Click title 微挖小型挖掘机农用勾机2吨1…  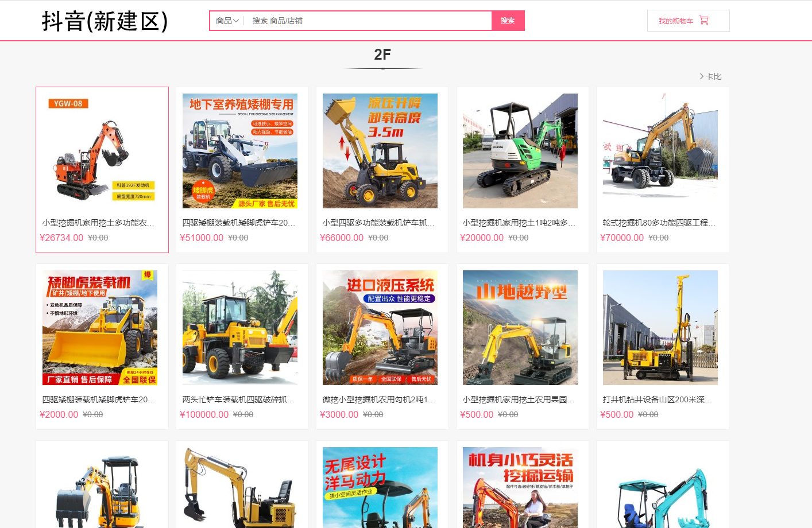(x=379, y=399)
